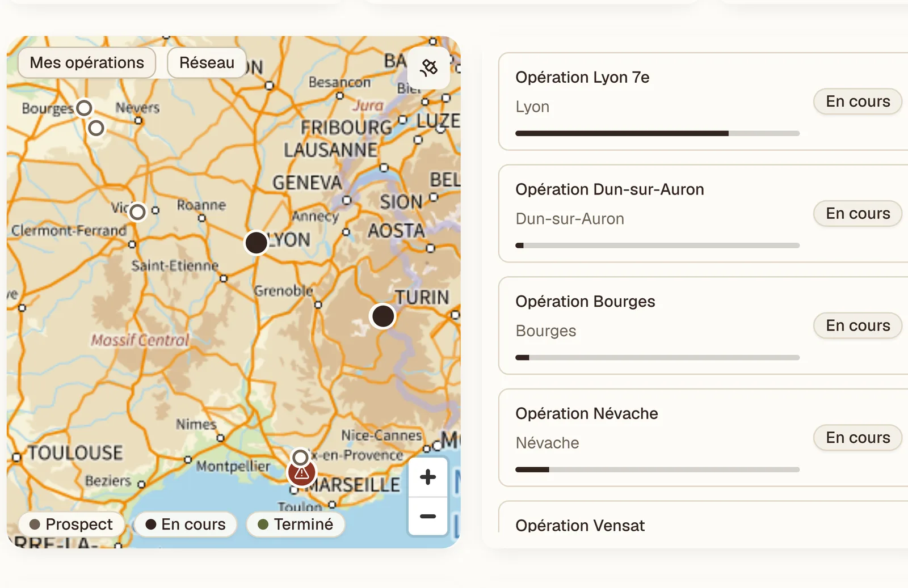Switch to Réseau tab
908x588 pixels.
[207, 62]
